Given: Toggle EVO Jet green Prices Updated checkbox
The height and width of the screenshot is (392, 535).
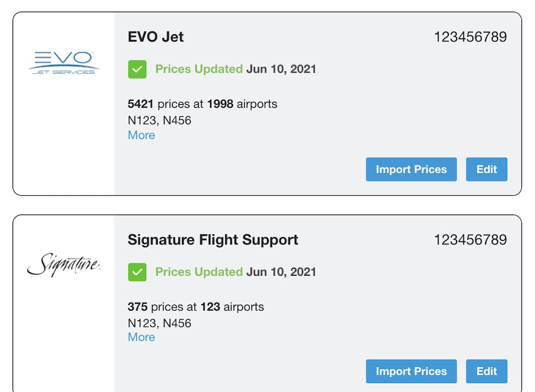Looking at the screenshot, I should 137,69.
